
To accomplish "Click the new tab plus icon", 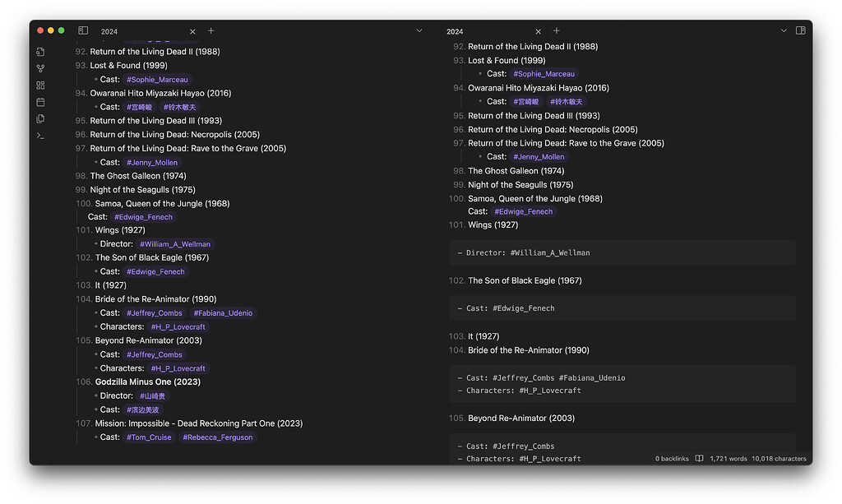I will click(x=210, y=30).
